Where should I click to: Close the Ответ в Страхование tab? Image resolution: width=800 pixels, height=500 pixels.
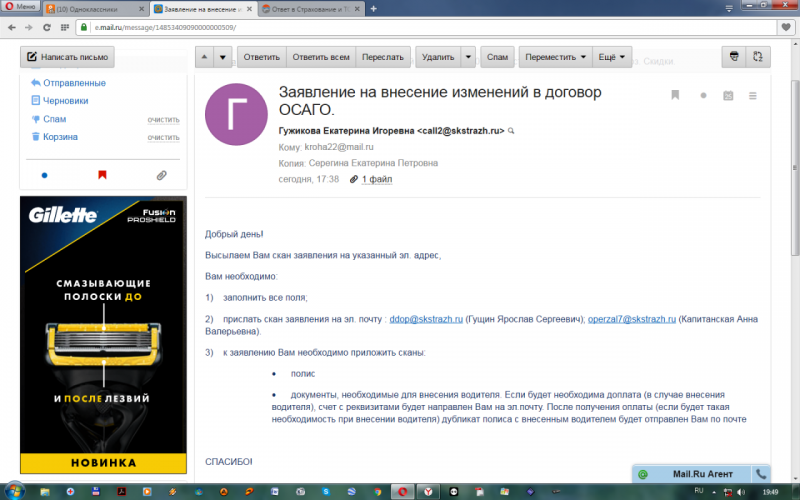coord(357,9)
